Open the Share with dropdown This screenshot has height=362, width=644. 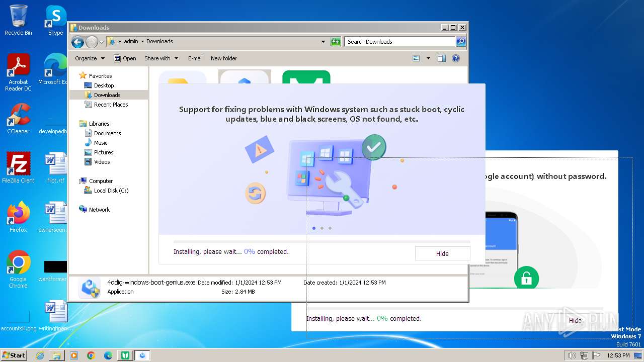tap(162, 58)
